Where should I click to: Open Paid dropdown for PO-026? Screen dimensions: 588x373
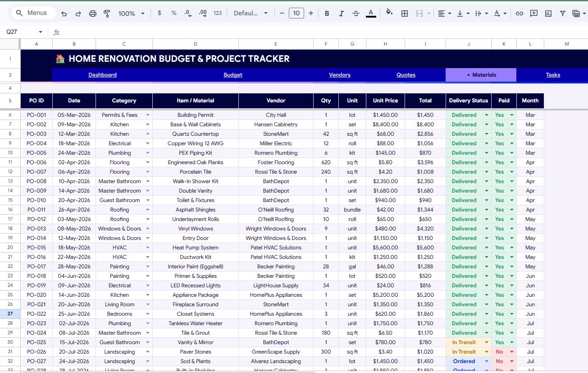click(512, 352)
